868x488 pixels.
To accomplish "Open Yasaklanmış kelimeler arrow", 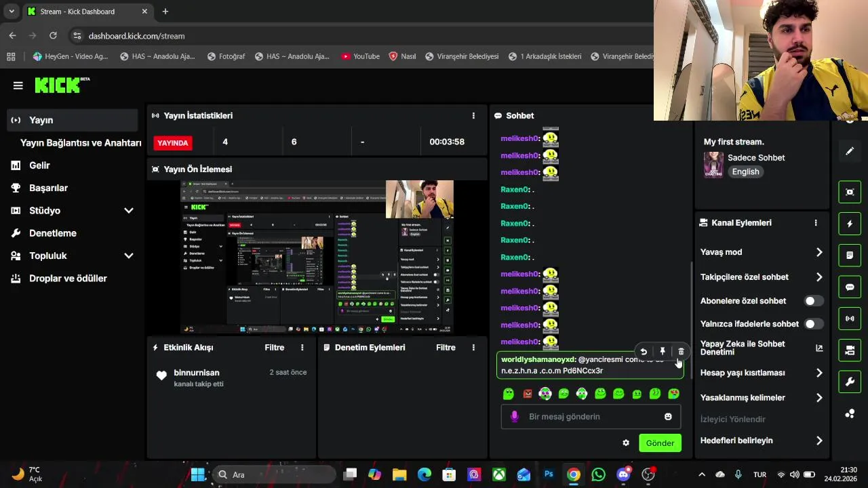I will [819, 398].
